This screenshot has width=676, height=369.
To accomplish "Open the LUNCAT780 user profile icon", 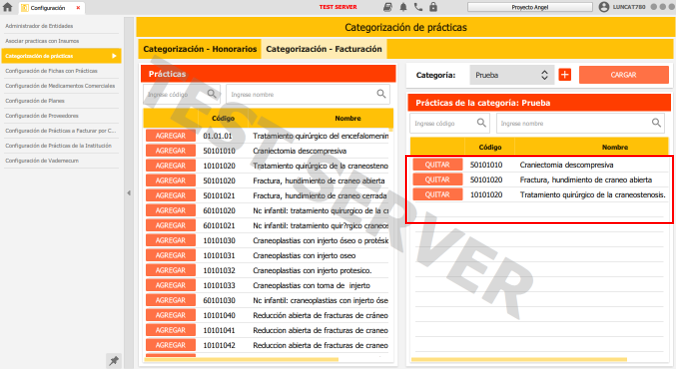I will (x=604, y=7).
